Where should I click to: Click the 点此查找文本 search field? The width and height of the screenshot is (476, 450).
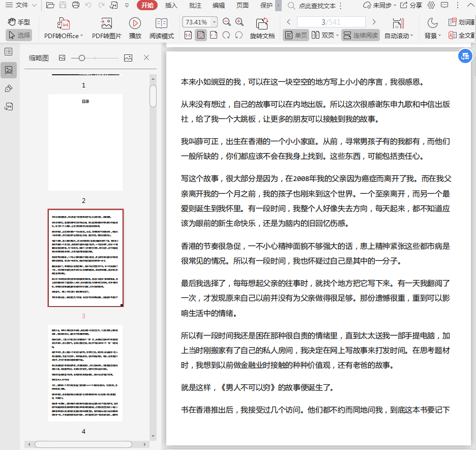317,6
